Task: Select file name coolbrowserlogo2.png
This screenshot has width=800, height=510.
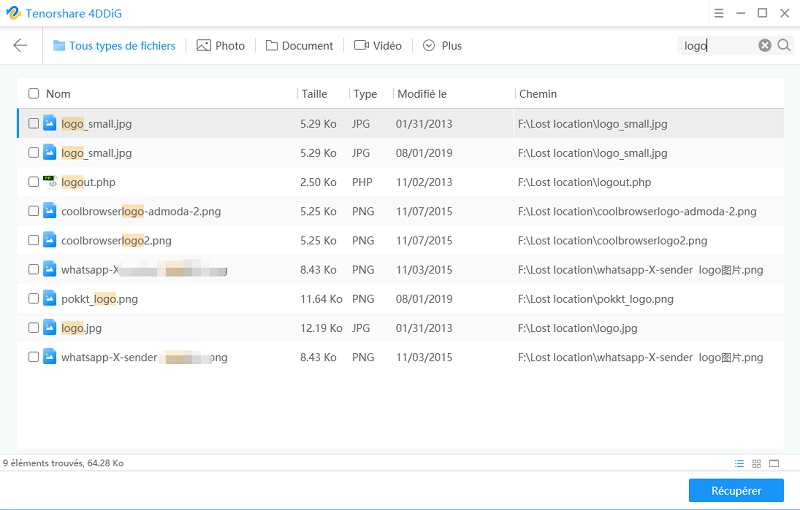Action: 116,240
